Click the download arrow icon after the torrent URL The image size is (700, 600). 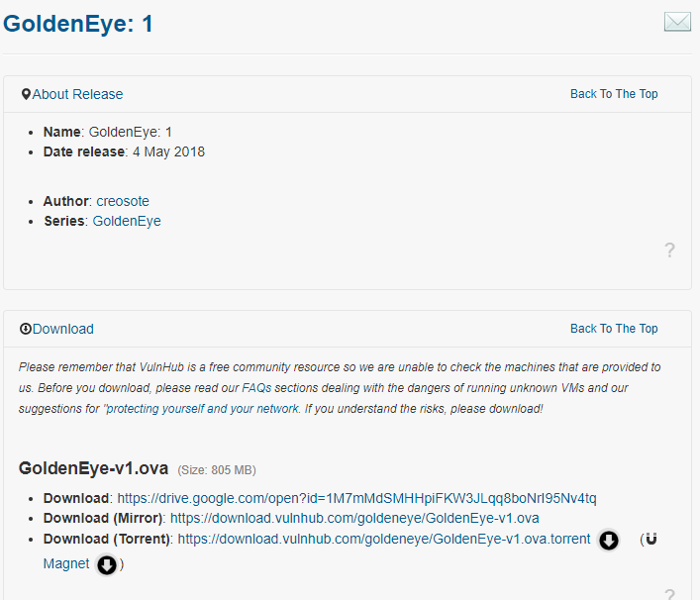pyautogui.click(x=609, y=540)
